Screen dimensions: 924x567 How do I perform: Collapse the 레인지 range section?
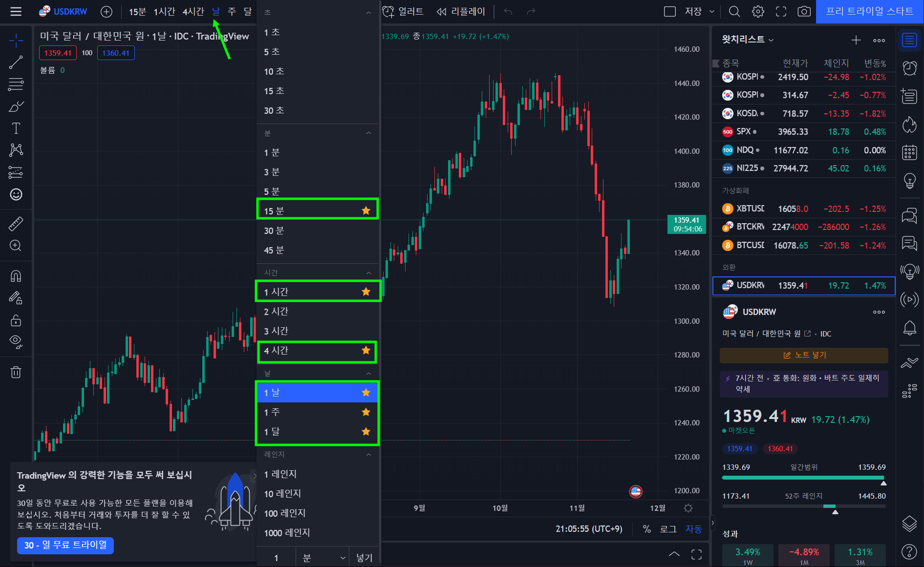point(369,454)
